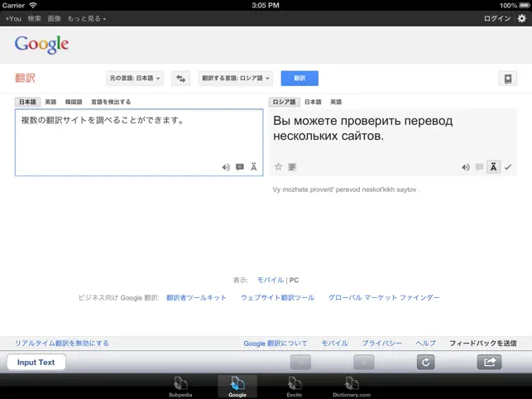Open the share icon in bottom toolbar
Viewport: 532px width, 399px height.
[489, 363]
